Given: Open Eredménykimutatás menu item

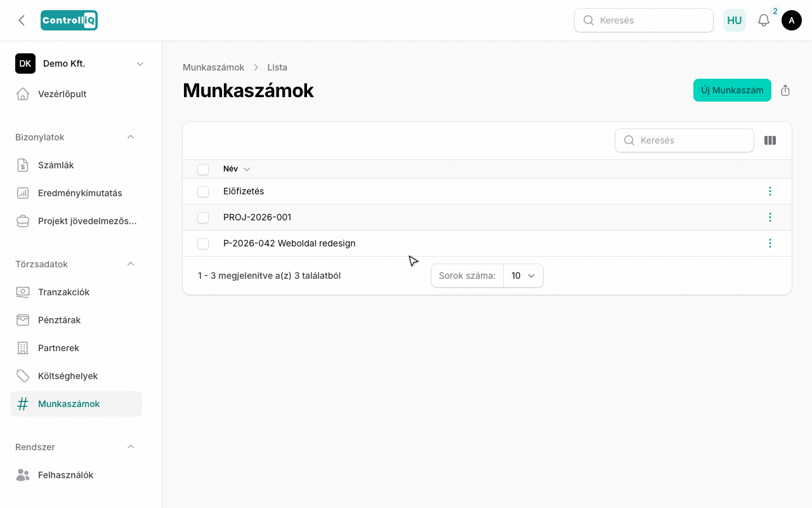Looking at the screenshot, I should pos(76,193).
